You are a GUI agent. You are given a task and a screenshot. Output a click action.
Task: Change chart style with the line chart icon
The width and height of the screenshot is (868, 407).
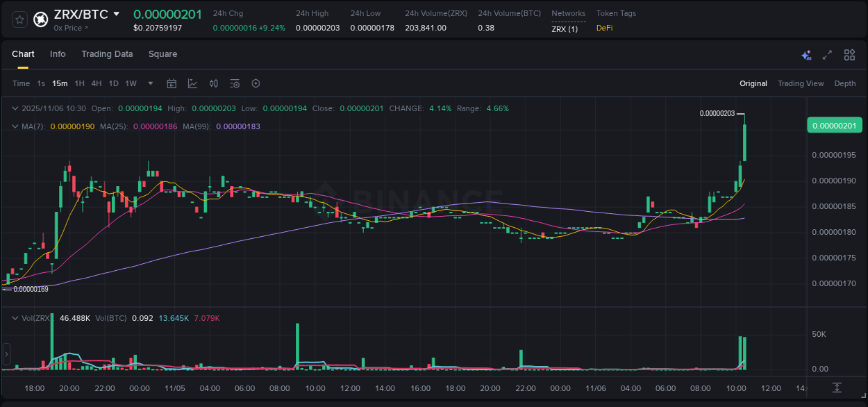(192, 83)
